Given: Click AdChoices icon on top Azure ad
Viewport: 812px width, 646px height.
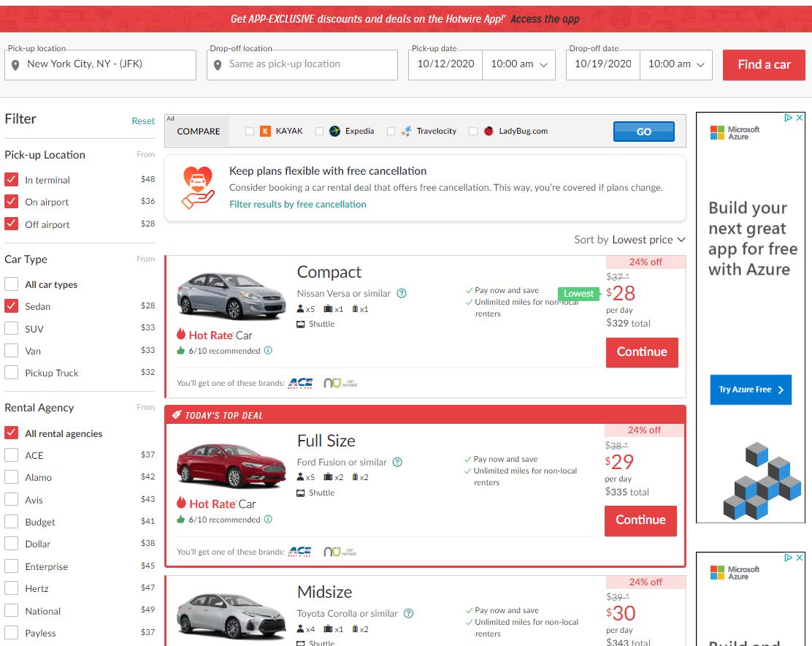Looking at the screenshot, I should tap(788, 118).
